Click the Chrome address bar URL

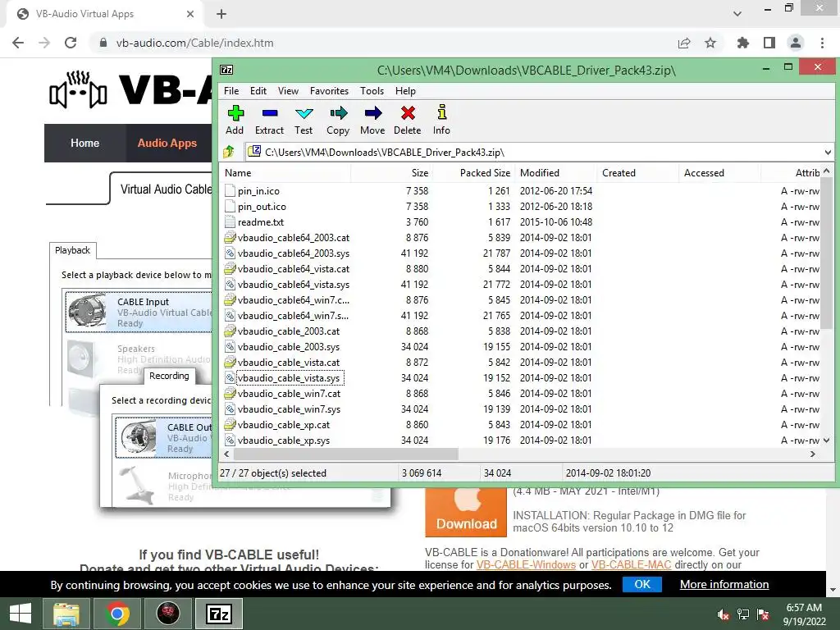click(195, 43)
